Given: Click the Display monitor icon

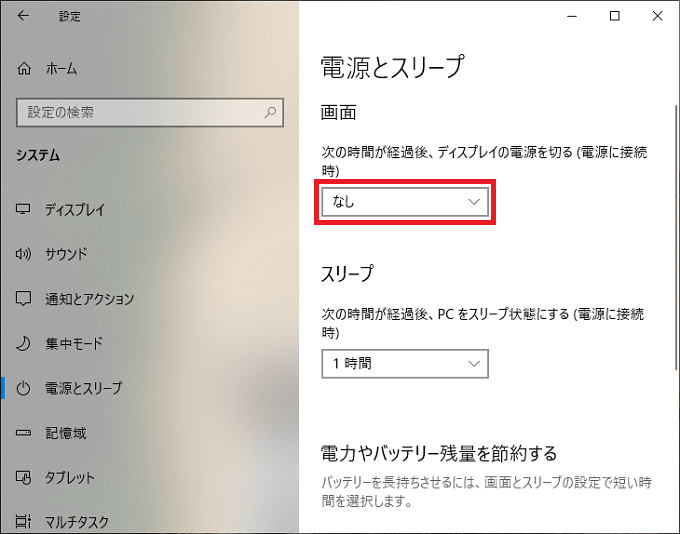Looking at the screenshot, I should click(x=23, y=209).
